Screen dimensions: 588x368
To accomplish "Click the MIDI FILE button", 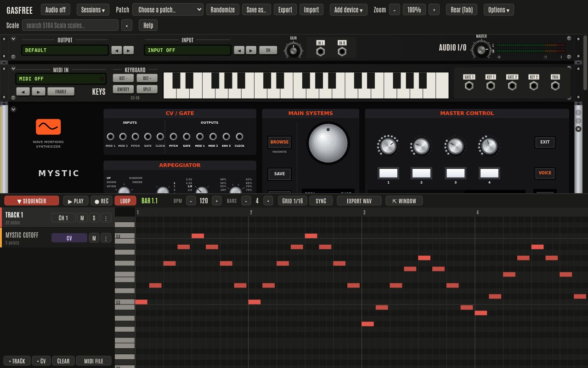I will pos(94,361).
